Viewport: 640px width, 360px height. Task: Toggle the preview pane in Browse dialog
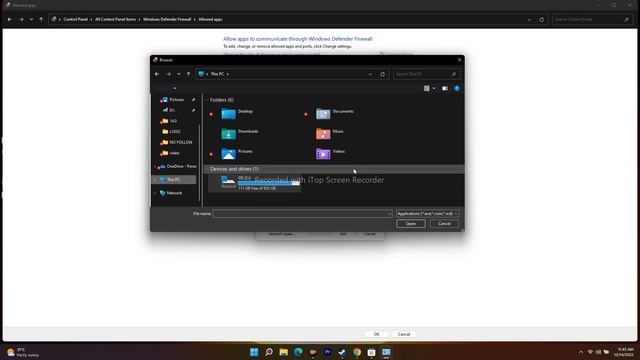pyautogui.click(x=445, y=88)
